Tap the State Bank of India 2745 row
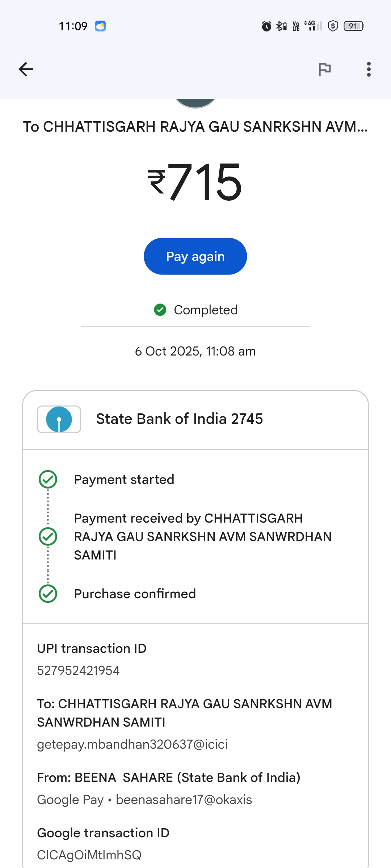Viewport: 391px width, 868px height. 195,419
